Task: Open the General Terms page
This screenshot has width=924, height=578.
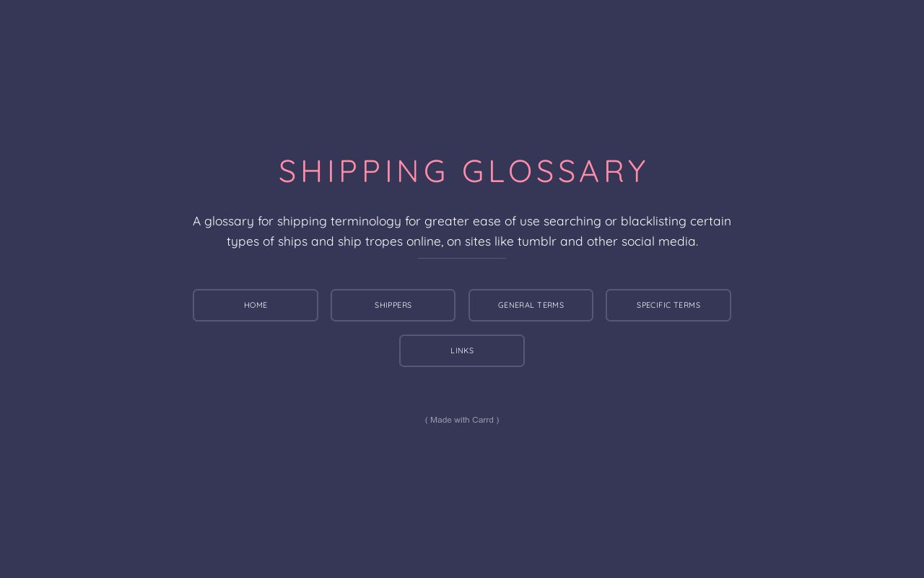Action: click(531, 305)
